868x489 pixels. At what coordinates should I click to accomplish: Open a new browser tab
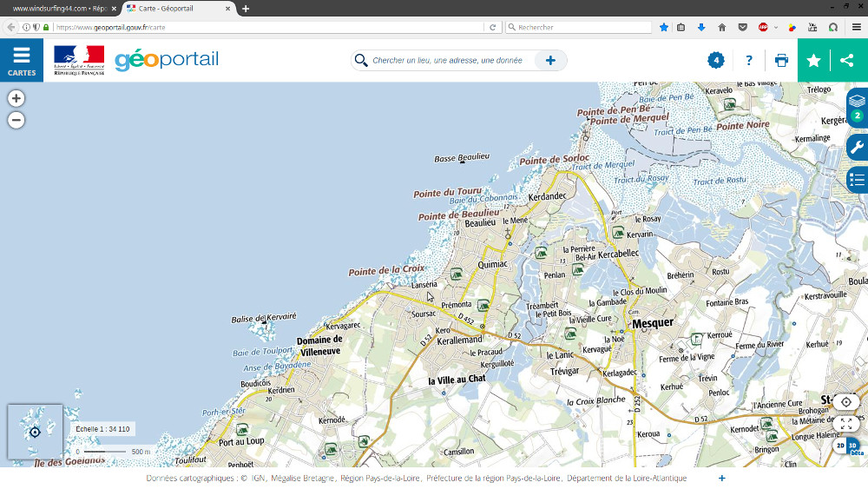tap(246, 9)
